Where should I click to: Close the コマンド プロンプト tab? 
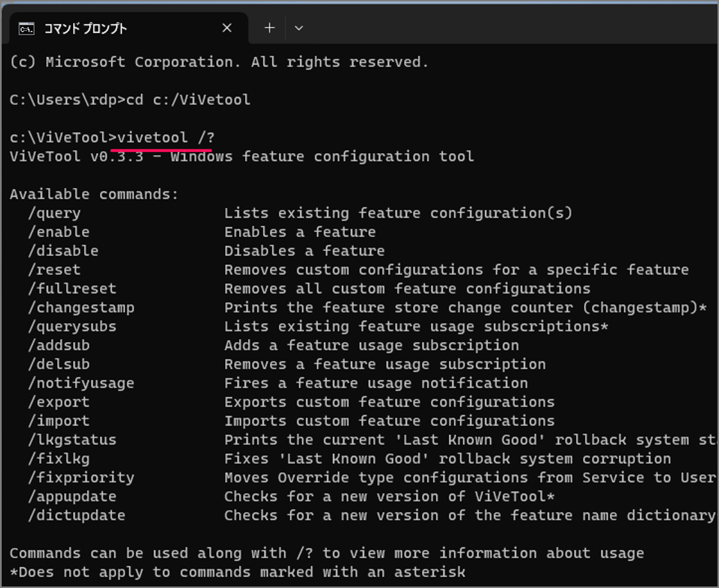click(227, 28)
